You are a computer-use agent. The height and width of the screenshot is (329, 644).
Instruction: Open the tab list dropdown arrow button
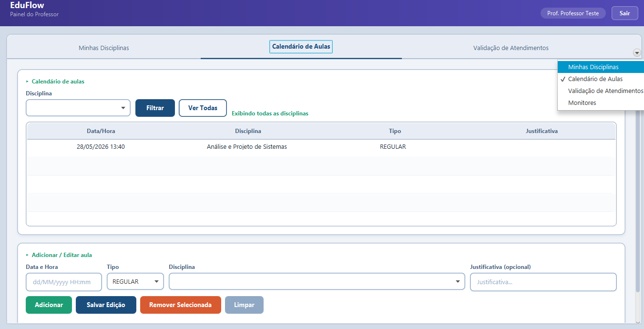pyautogui.click(x=636, y=52)
